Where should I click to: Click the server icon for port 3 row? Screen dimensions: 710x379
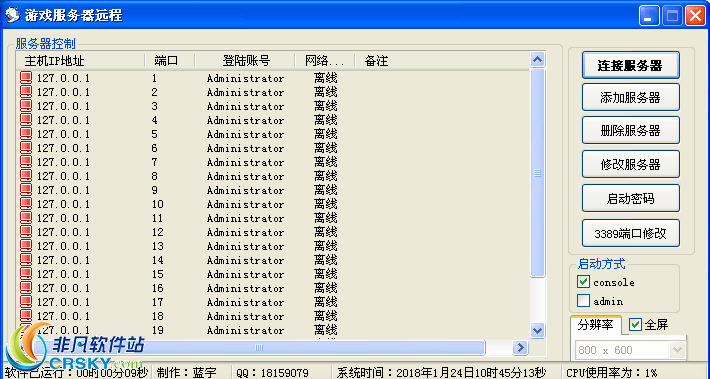tap(26, 106)
